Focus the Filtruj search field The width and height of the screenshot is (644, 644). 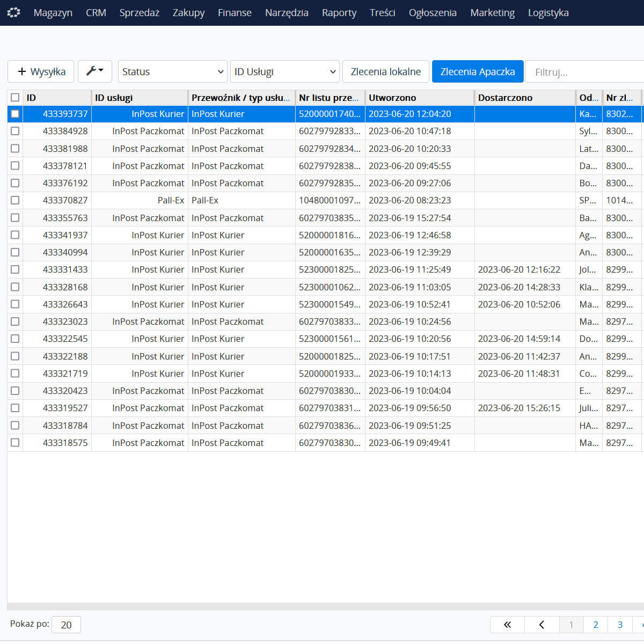[585, 72]
